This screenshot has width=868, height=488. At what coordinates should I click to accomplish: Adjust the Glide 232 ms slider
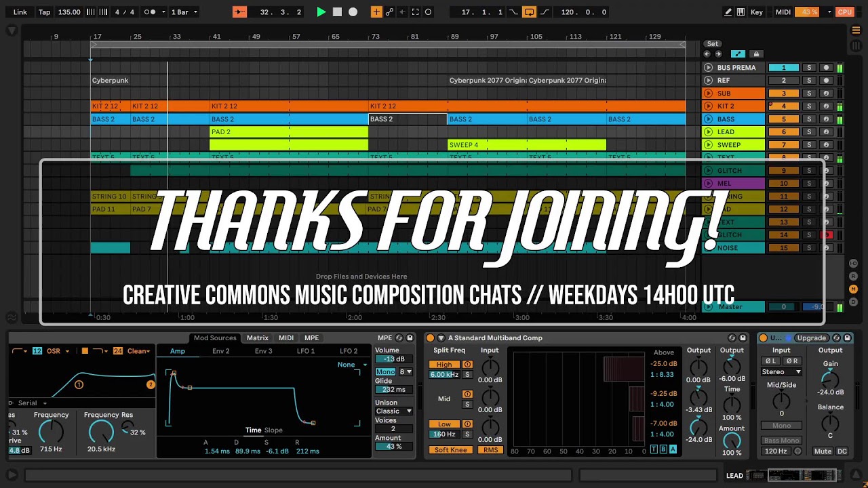tap(394, 390)
